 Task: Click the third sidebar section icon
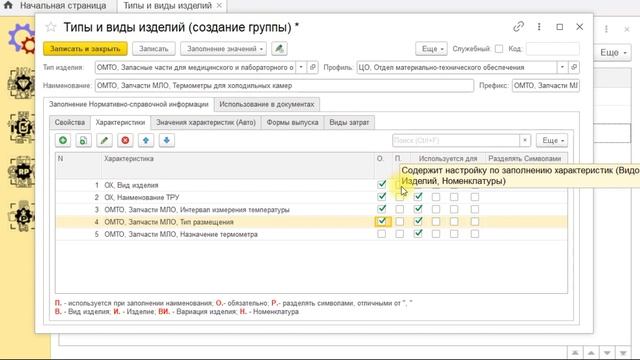[x=22, y=127]
